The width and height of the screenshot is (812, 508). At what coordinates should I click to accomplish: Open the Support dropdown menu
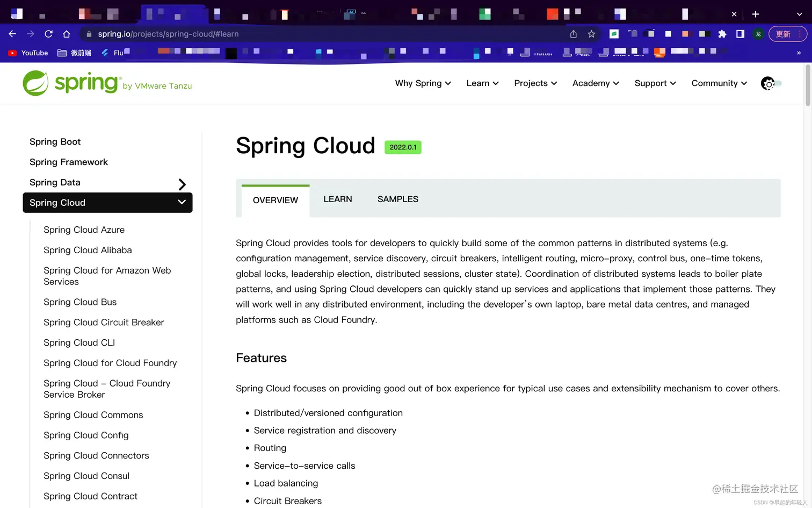(x=655, y=83)
